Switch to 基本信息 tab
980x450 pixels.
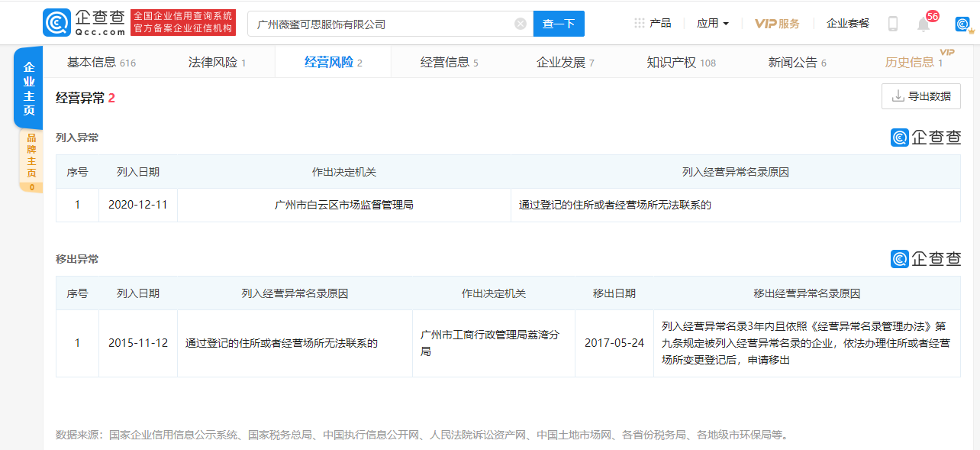[102, 63]
